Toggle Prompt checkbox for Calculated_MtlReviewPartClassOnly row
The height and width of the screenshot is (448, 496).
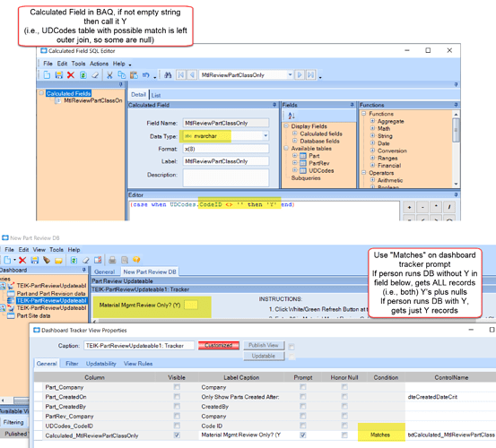tap(303, 435)
